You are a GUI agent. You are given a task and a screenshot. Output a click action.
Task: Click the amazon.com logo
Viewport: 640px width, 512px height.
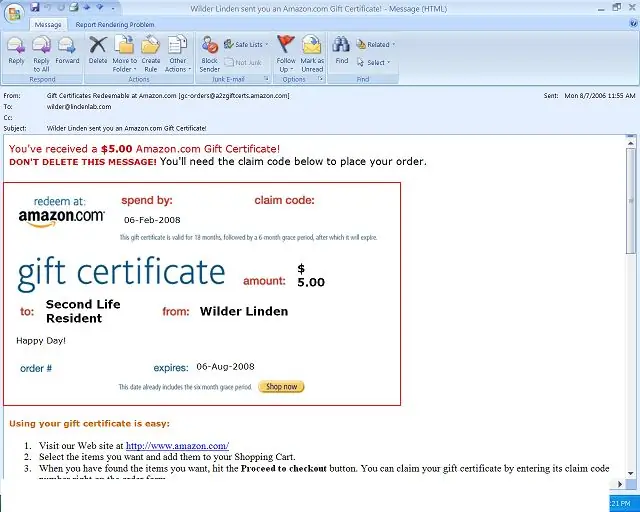pos(61,217)
